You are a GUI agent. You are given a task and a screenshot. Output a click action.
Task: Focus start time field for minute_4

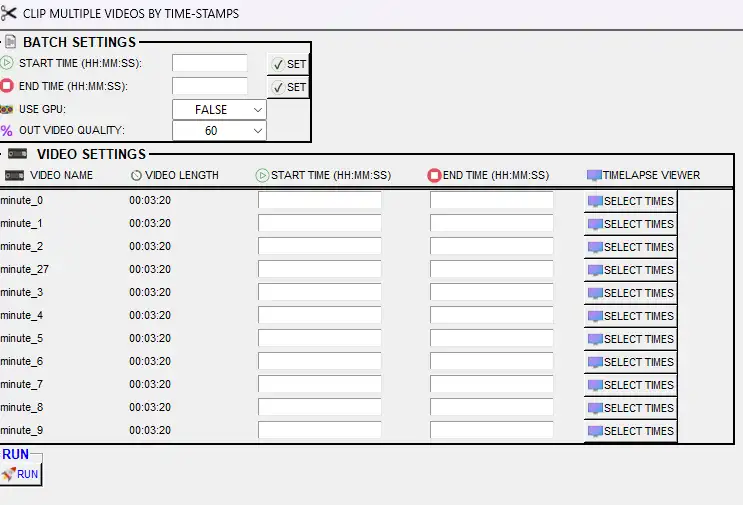pyautogui.click(x=320, y=315)
